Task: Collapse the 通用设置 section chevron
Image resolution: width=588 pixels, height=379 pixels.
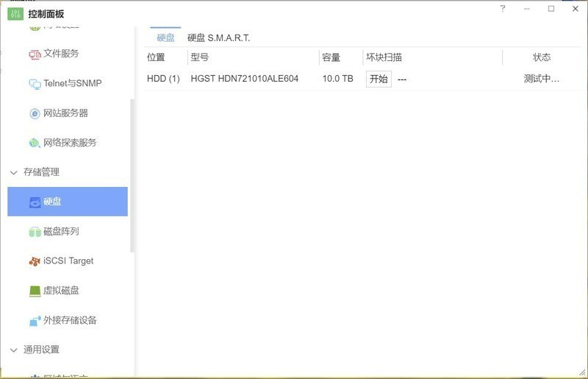Action: pyautogui.click(x=14, y=350)
